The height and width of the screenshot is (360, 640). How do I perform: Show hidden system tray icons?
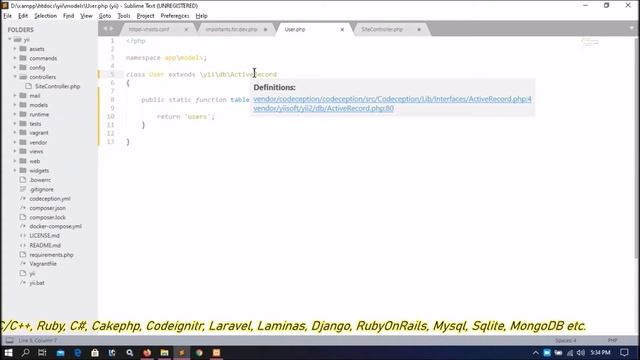tap(536, 353)
